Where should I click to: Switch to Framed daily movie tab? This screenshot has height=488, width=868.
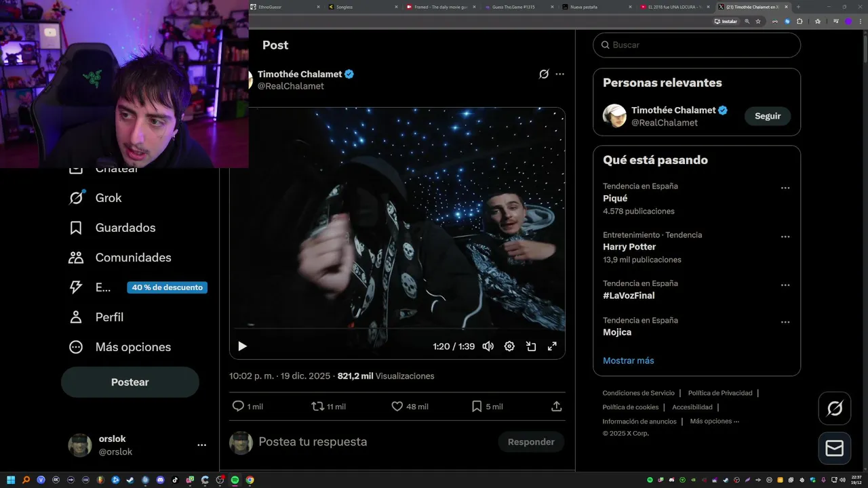coord(441,7)
